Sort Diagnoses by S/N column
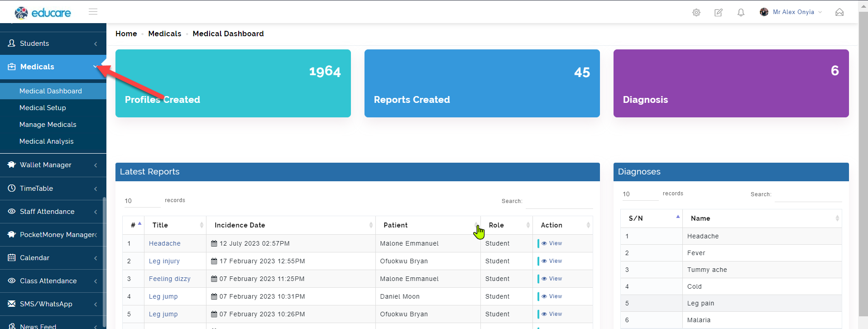Image resolution: width=868 pixels, height=329 pixels. (651, 218)
